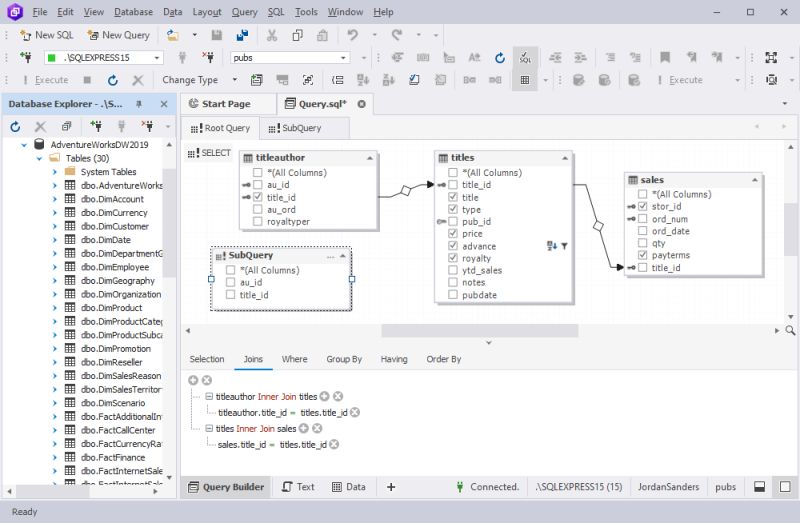Click Inner Join link between titles and sales
800x523 pixels.
pyautogui.click(x=255, y=429)
